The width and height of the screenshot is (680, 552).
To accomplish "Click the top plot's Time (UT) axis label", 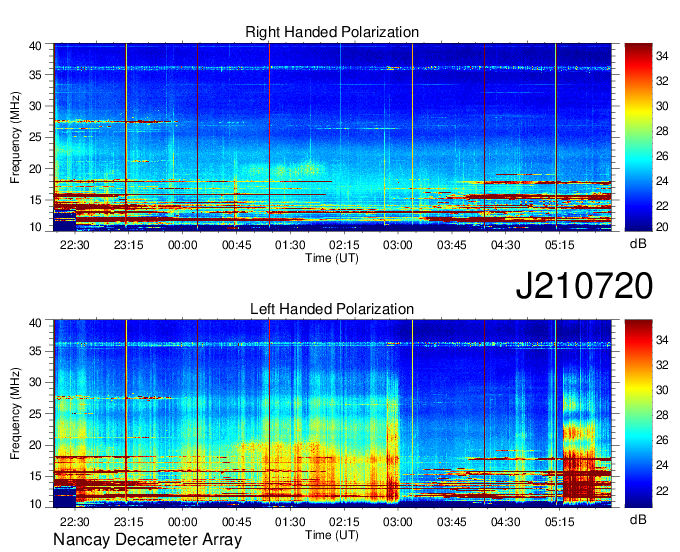I will (332, 258).
